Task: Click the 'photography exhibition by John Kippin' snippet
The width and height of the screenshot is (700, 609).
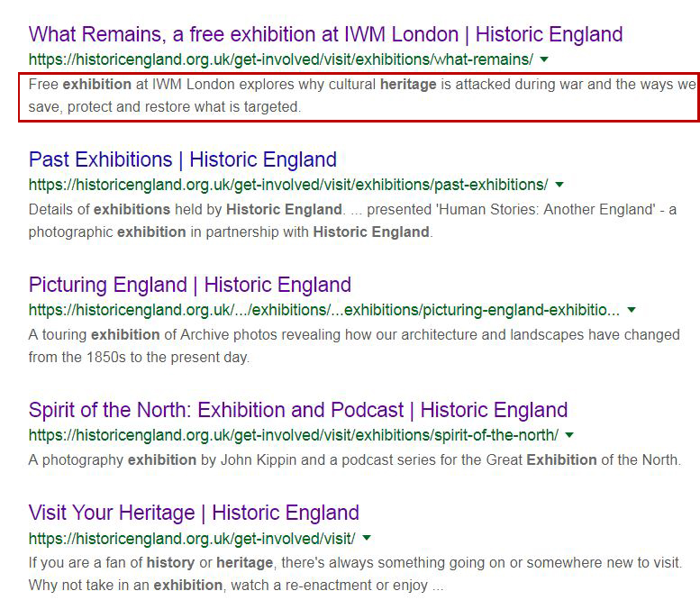Action: tap(353, 459)
